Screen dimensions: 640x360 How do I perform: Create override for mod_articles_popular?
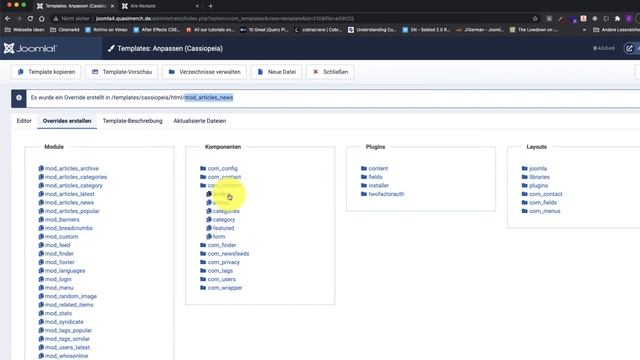click(69, 211)
